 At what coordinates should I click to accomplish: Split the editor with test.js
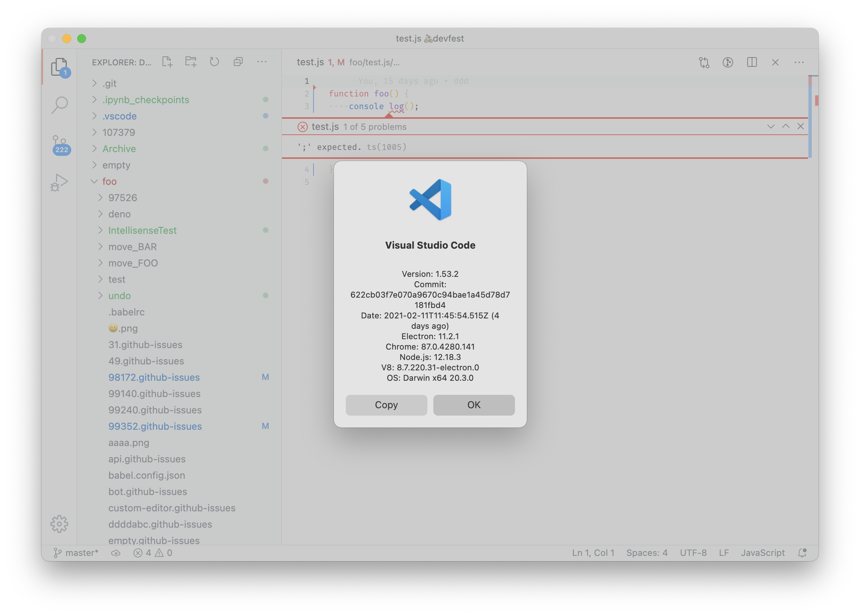[x=753, y=62]
